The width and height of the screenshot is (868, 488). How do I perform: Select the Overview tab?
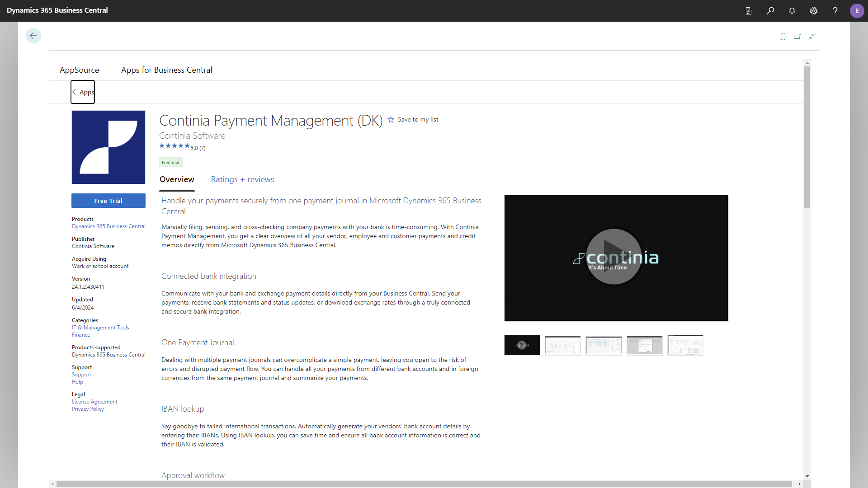pos(176,179)
